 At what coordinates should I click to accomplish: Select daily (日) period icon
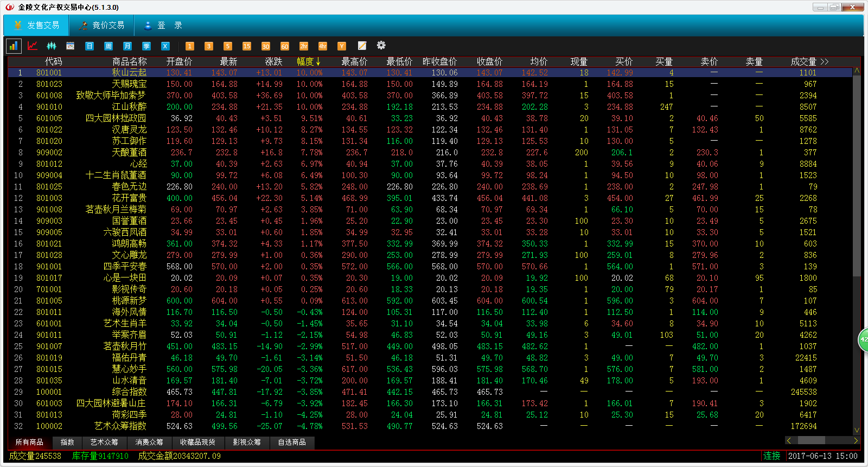coord(90,46)
